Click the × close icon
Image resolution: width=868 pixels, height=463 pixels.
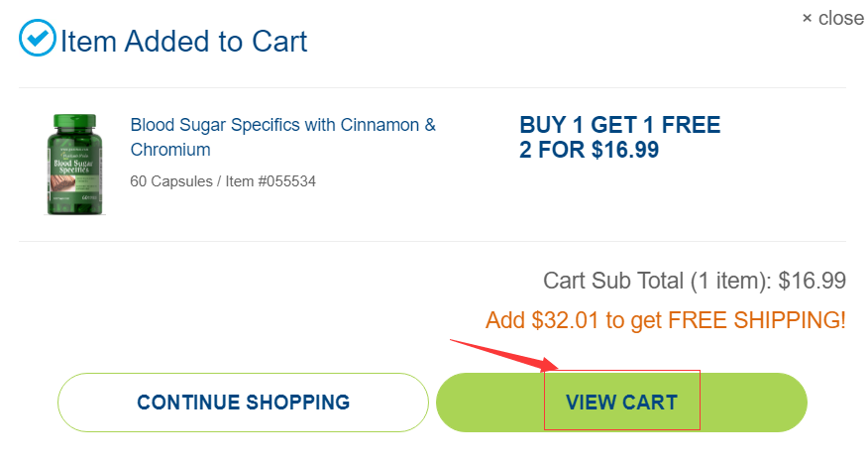click(x=807, y=18)
